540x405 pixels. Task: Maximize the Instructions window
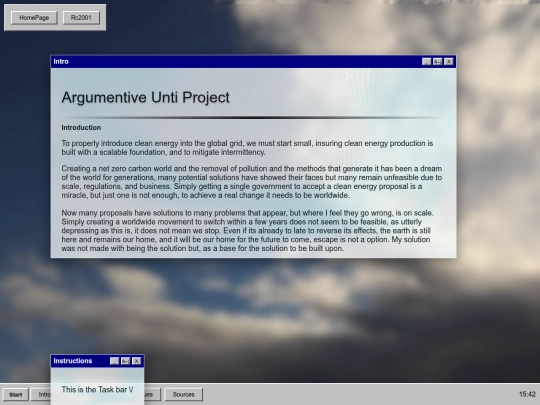tap(125, 361)
